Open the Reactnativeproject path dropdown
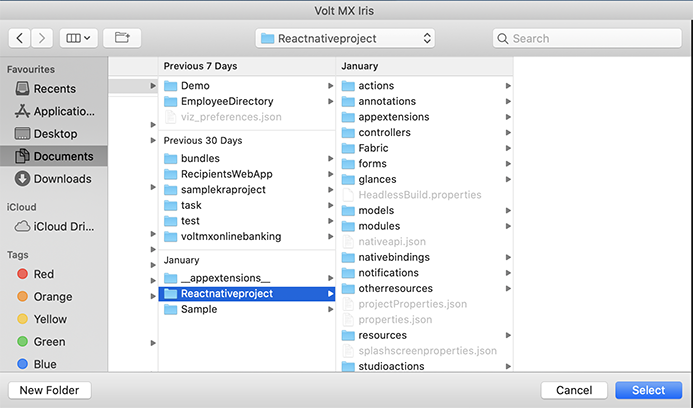This screenshot has width=693, height=408. pos(345,38)
